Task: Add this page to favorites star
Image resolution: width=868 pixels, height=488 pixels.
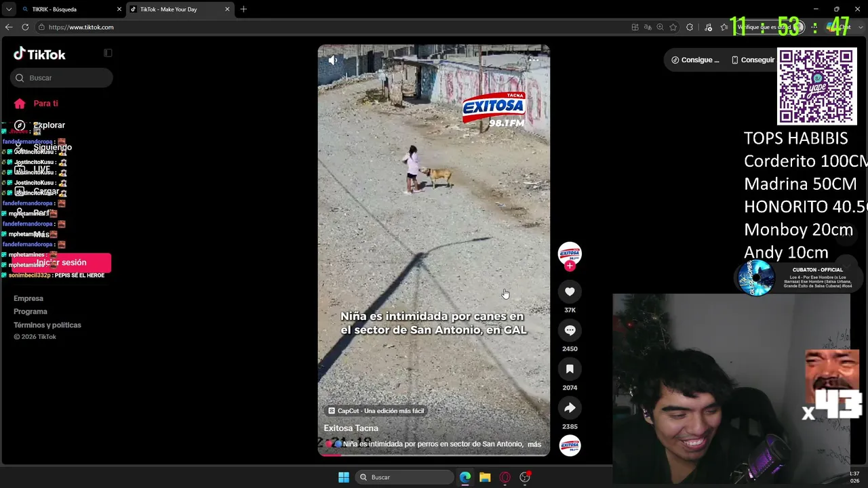Action: [673, 27]
